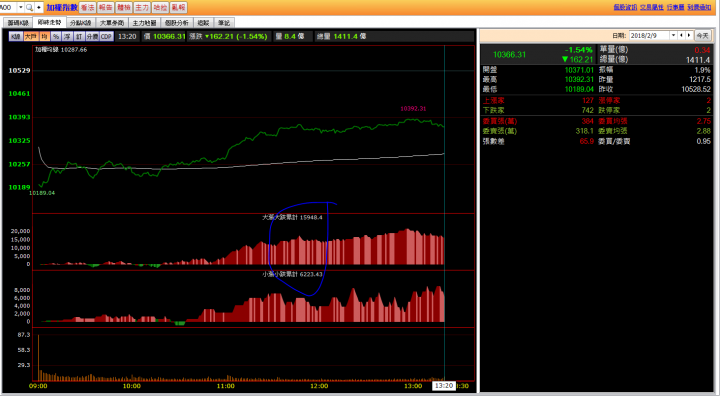Click the 6223.43 cumulative label on the chart
The height and width of the screenshot is (396, 720).
pyautogui.click(x=310, y=274)
